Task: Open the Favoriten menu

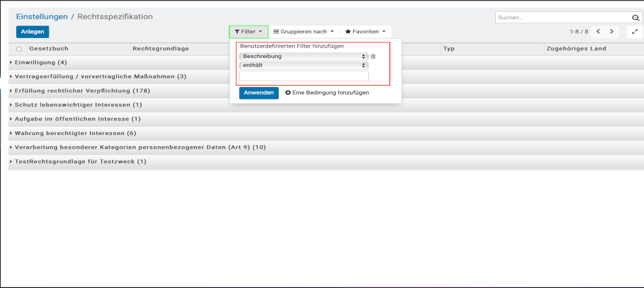Action: (365, 31)
